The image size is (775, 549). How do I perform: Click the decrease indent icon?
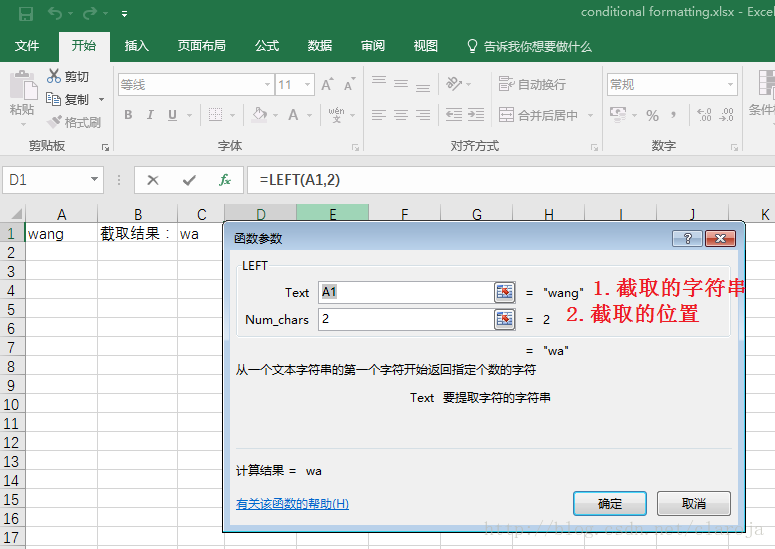click(x=454, y=115)
